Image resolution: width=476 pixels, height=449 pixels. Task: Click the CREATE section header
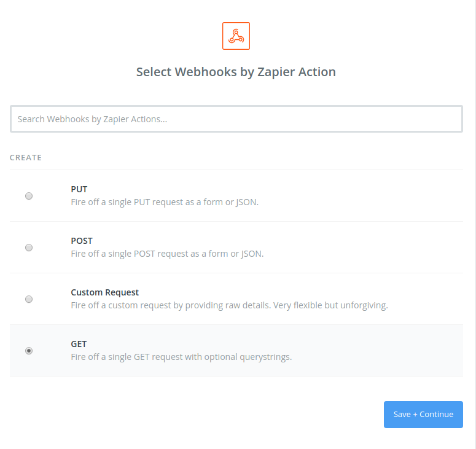tap(26, 158)
